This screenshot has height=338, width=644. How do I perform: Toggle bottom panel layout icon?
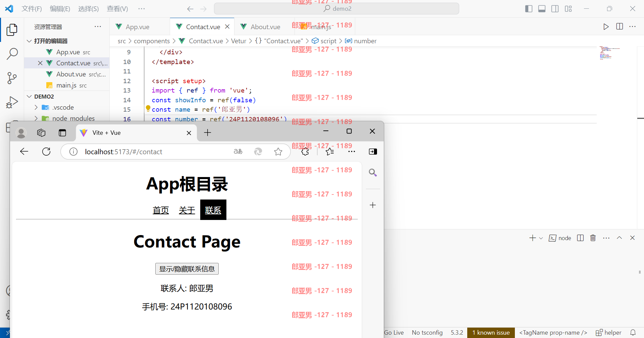tap(542, 9)
